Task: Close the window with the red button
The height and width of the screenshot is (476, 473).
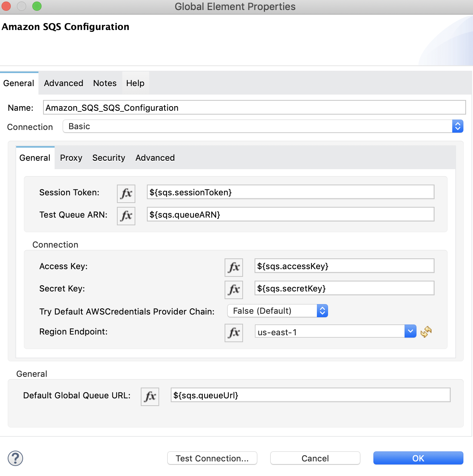Action: [x=6, y=6]
